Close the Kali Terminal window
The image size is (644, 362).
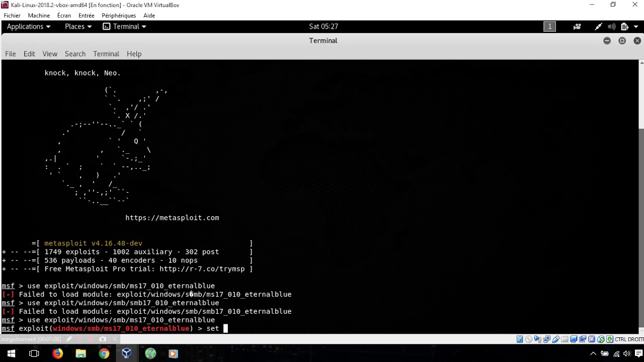click(637, 41)
